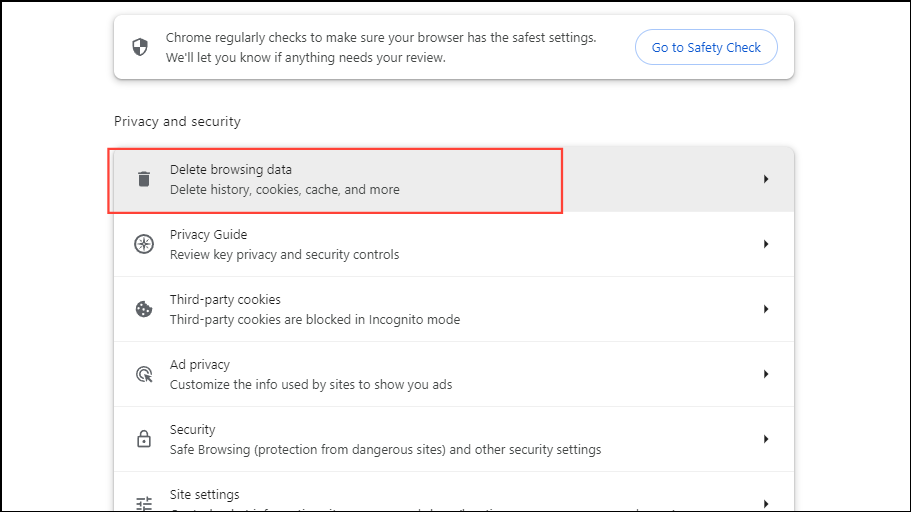The height and width of the screenshot is (512, 911).
Task: Select the Ad privacy entry
Action: click(310, 374)
